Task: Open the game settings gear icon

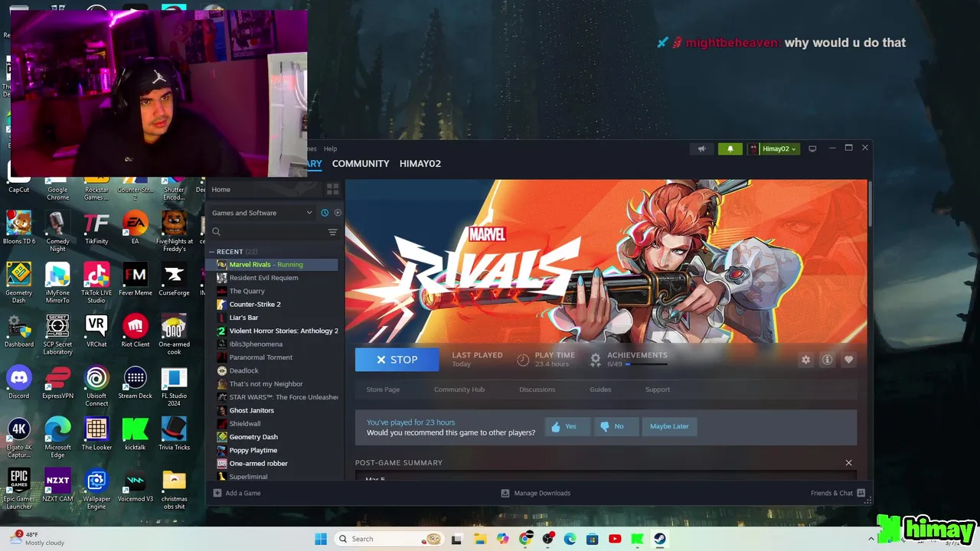Action: [x=805, y=360]
